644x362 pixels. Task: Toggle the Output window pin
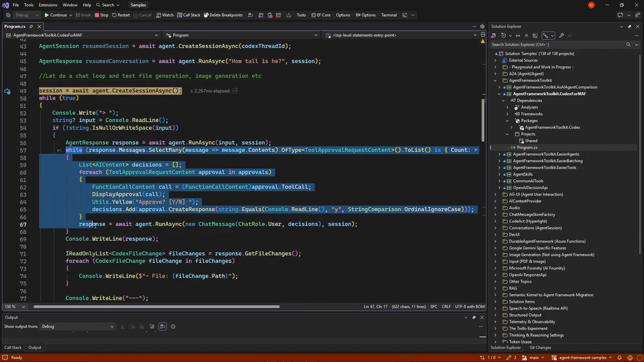(x=473, y=317)
